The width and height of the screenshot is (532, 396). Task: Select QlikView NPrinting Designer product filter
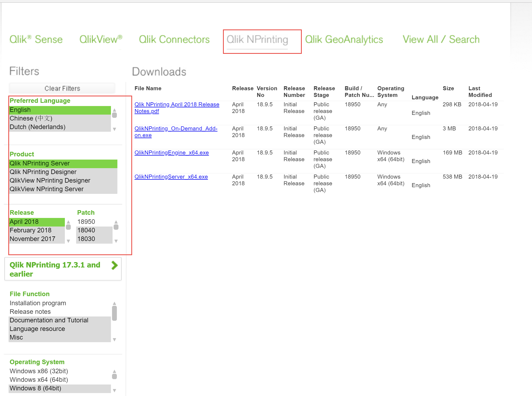pyautogui.click(x=63, y=180)
